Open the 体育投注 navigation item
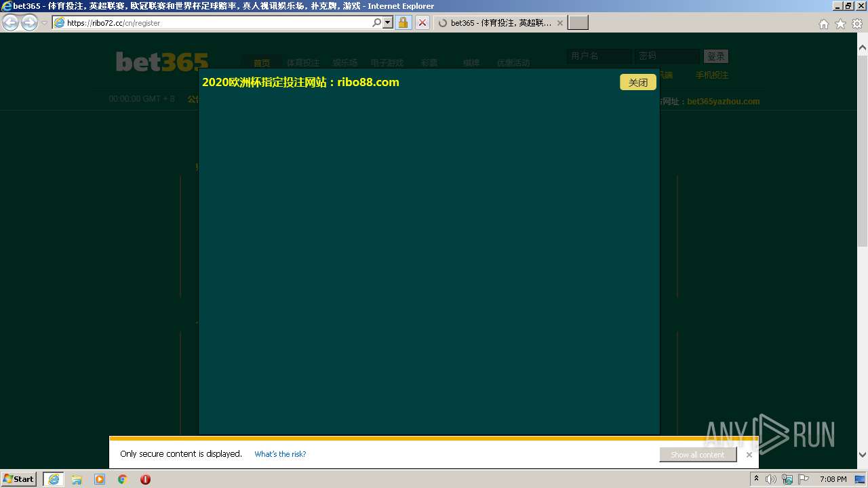868x488 pixels. 302,62
